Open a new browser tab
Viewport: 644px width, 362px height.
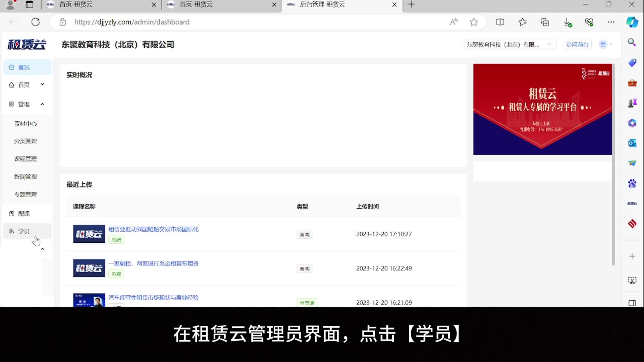[x=411, y=4]
